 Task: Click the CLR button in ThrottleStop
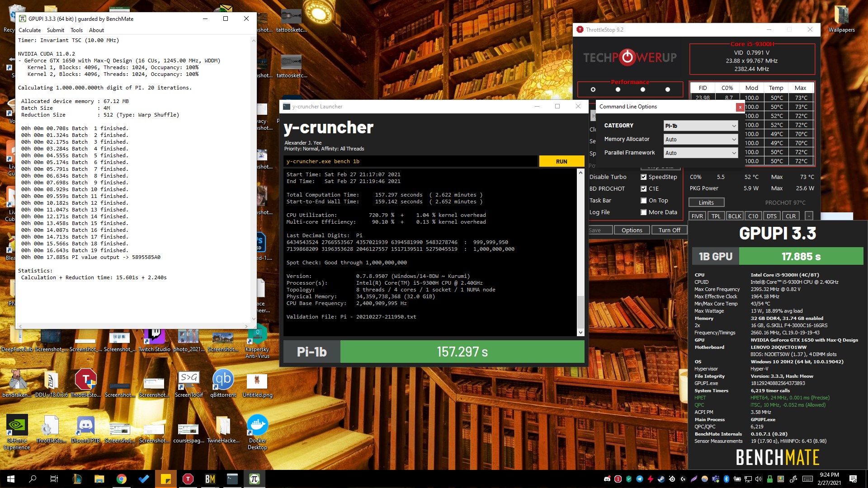[791, 216]
